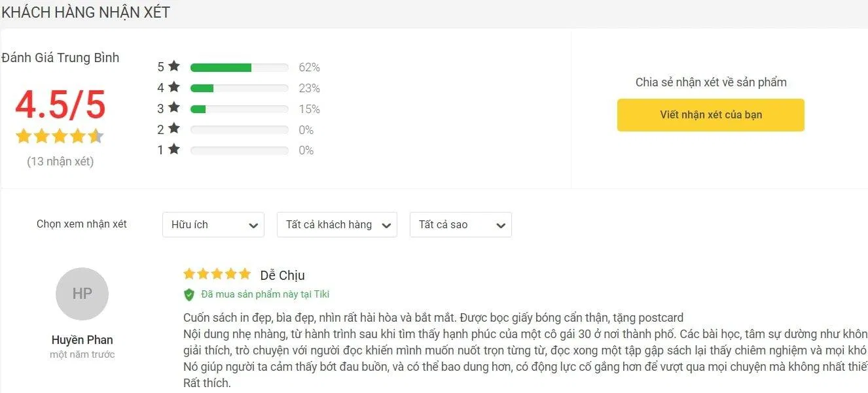Image resolution: width=868 pixels, height=393 pixels.
Task: Open the Tất cả khách hàng dropdown
Action: 336,224
